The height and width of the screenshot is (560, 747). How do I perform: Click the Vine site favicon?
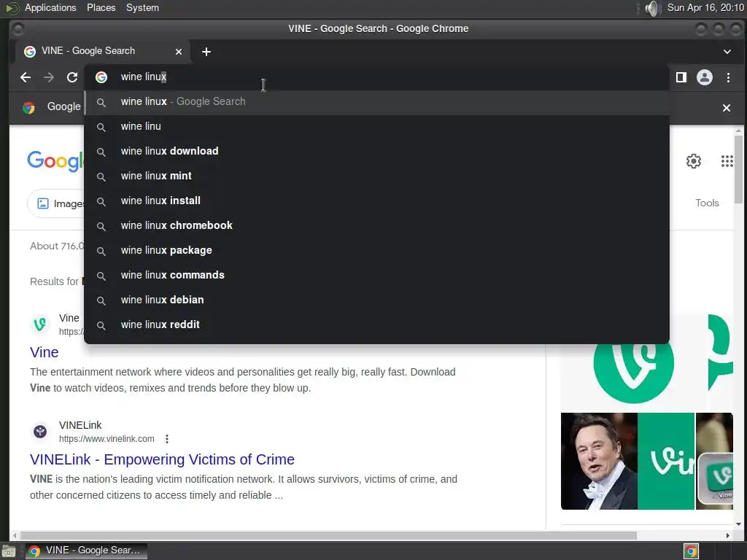coord(40,324)
